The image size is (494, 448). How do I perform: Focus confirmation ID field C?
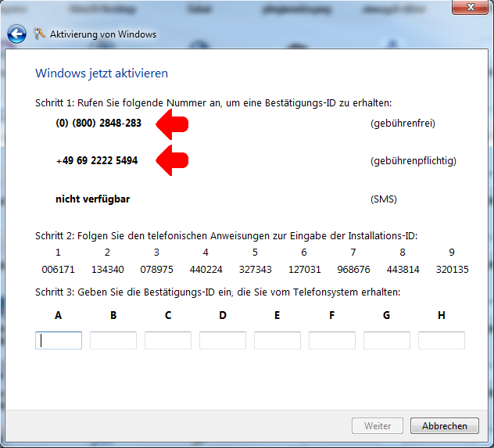168,340
